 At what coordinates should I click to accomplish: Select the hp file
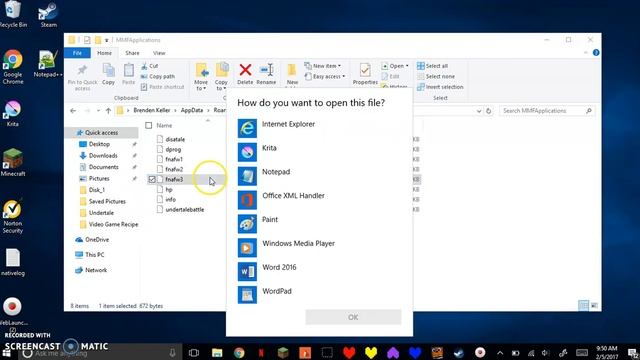point(169,189)
